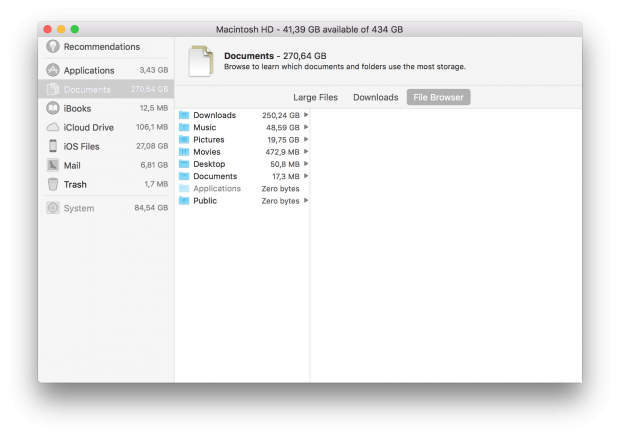
Task: Click the Downloads folder icon
Action: tap(184, 115)
